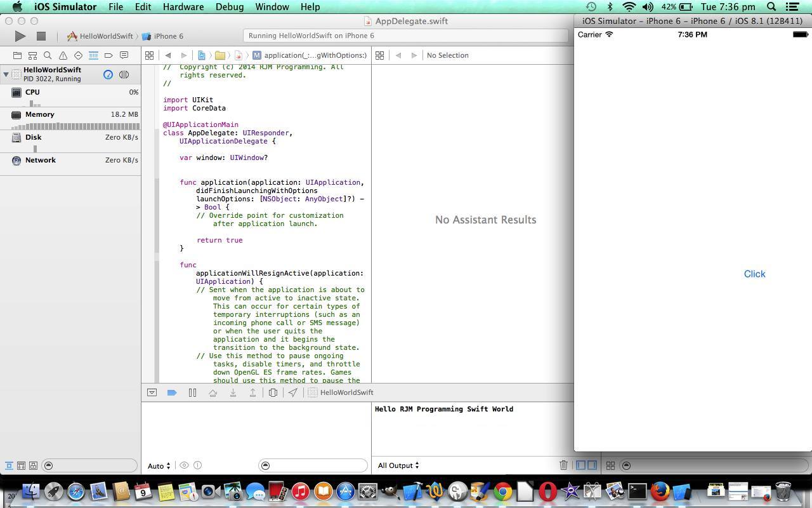Deactivate breakpoints with the blue tag icon

click(171, 392)
